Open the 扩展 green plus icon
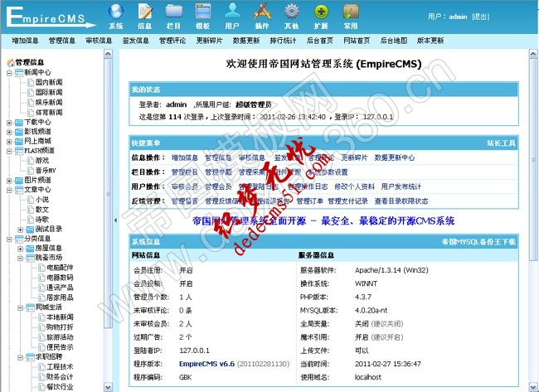 [321, 12]
